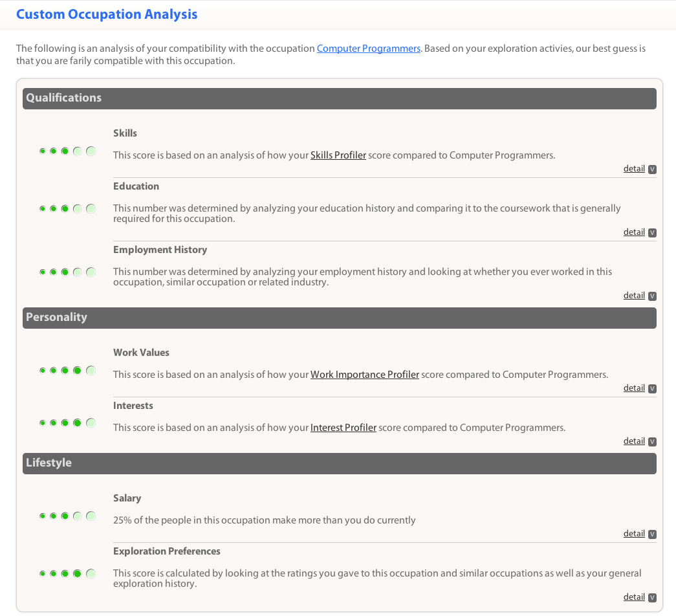This screenshot has height=616, width=676.
Task: Open the Interest Profiler link
Action: [343, 427]
